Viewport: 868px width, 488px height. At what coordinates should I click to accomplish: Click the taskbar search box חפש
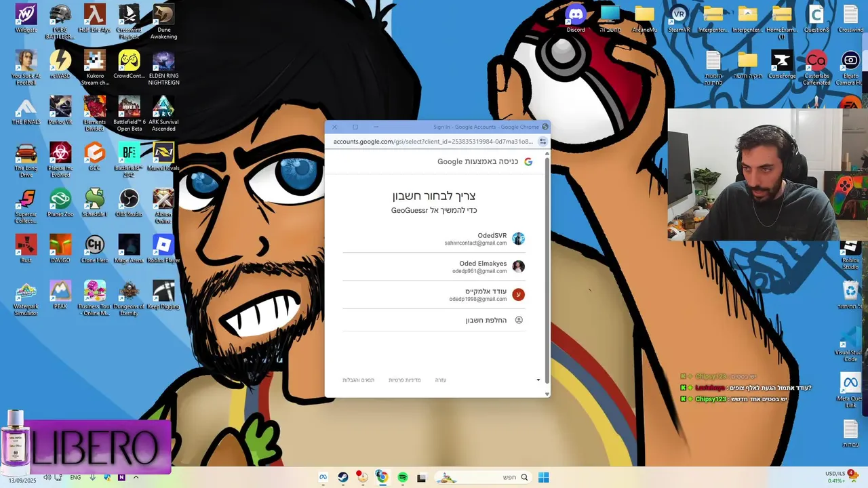click(x=481, y=477)
